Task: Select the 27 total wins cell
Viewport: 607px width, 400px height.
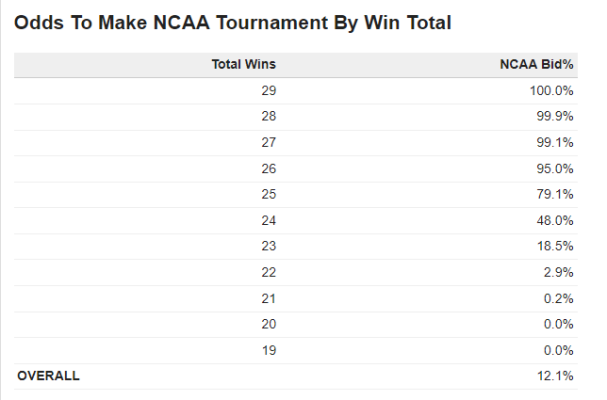Action: tap(269, 142)
